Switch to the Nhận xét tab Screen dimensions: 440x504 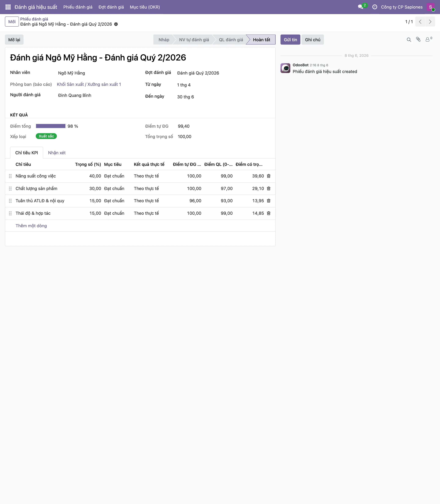(x=57, y=153)
